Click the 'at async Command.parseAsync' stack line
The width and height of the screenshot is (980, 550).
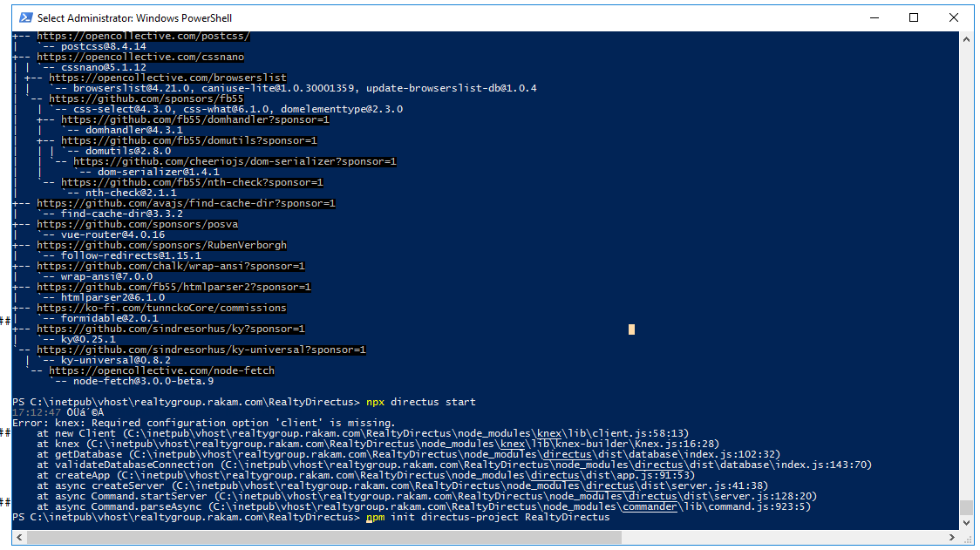[x=423, y=507]
